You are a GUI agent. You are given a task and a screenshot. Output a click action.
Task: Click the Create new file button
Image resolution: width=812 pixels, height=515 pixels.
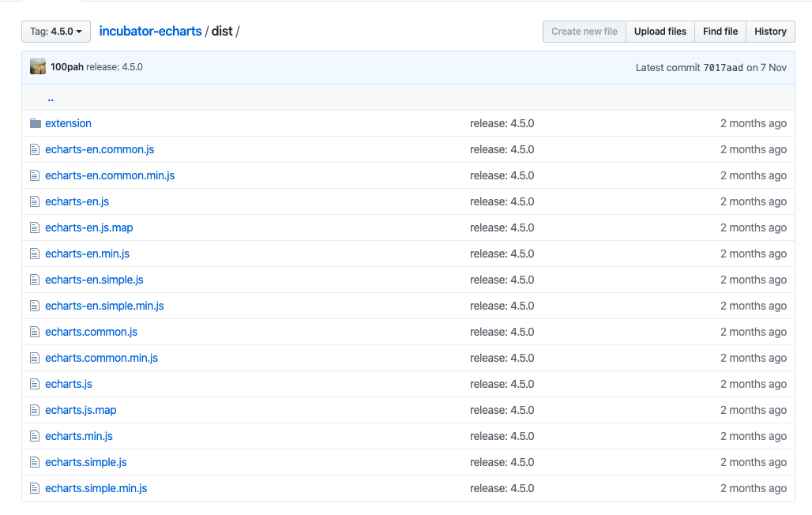(x=585, y=32)
